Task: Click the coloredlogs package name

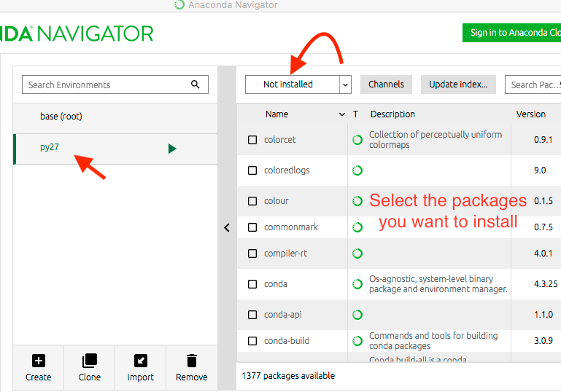Action: 287,170
